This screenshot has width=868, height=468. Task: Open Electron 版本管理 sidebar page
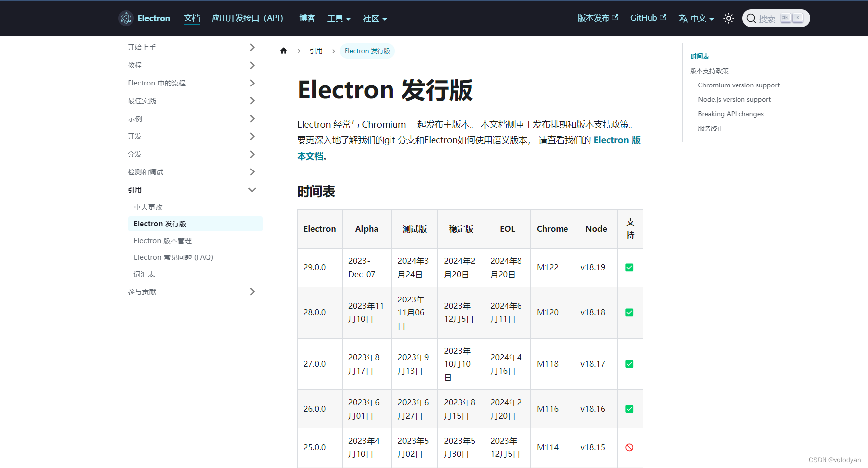pos(163,241)
